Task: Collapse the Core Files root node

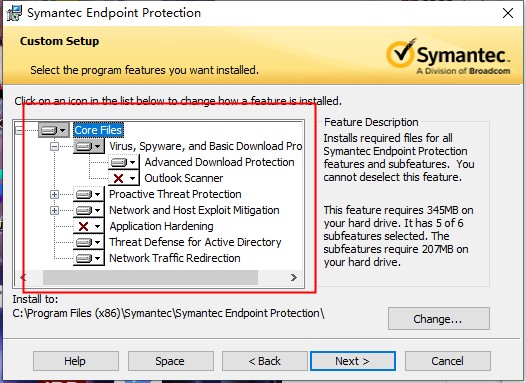Action: click(19, 130)
